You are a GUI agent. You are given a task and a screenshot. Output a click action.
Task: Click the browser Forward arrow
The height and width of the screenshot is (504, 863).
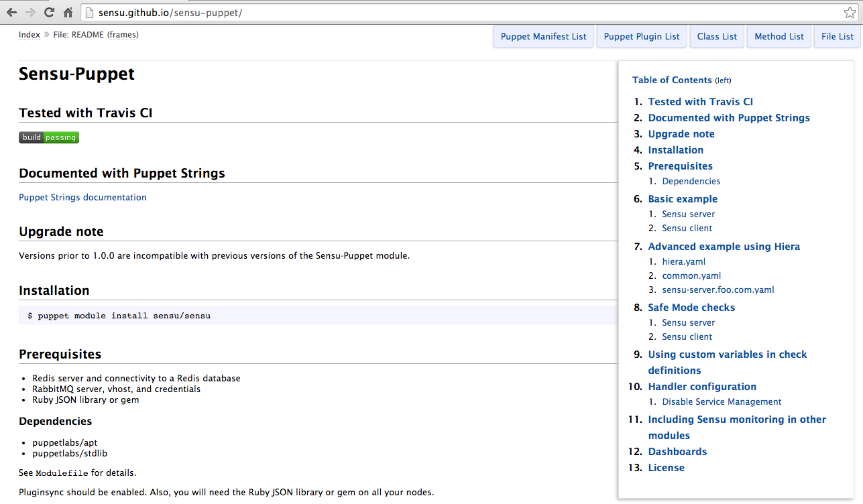30,12
